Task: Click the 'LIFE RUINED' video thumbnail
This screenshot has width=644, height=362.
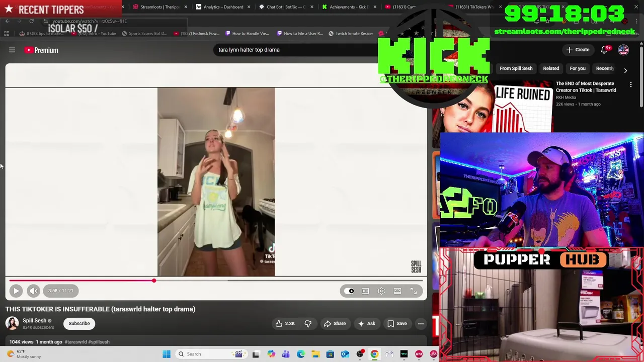Action: point(493,106)
